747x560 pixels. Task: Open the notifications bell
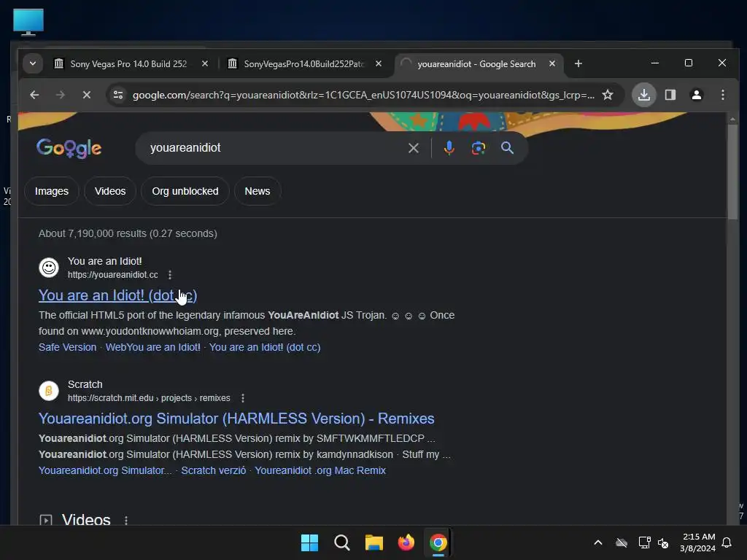[x=727, y=542]
